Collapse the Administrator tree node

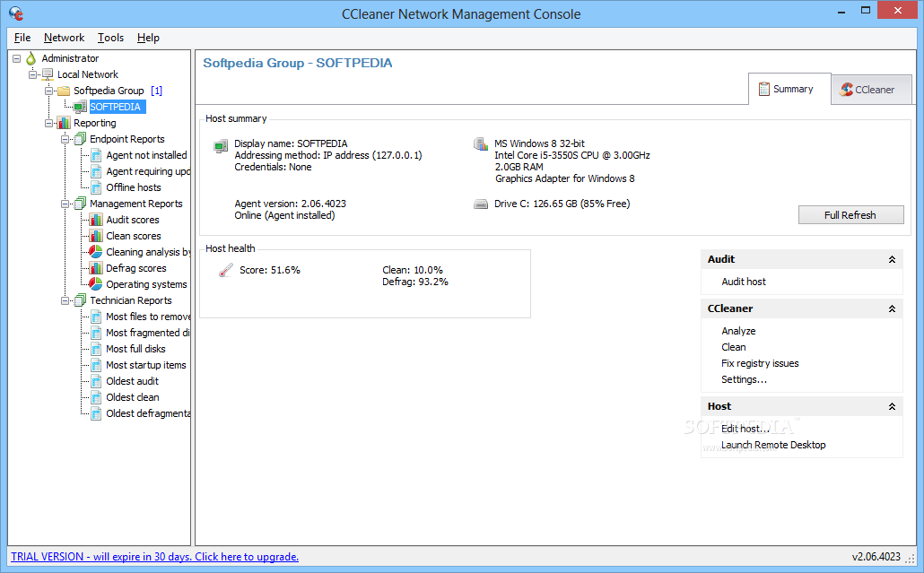(x=16, y=58)
